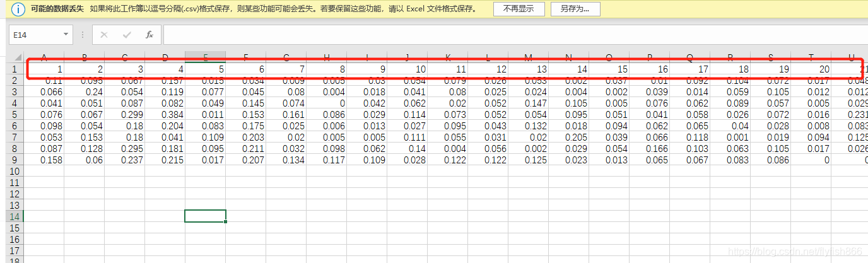Click cell with value 0.203
This screenshot has width=868, height=263.
[x=245, y=137]
